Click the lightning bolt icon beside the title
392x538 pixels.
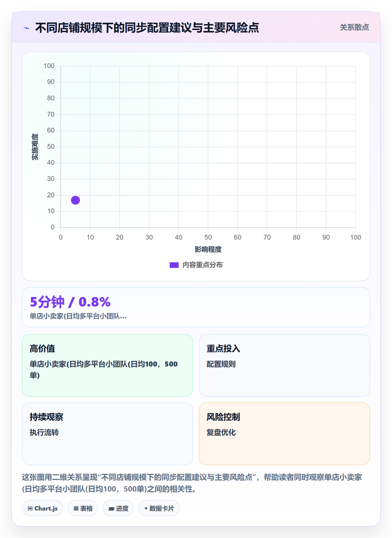click(27, 28)
